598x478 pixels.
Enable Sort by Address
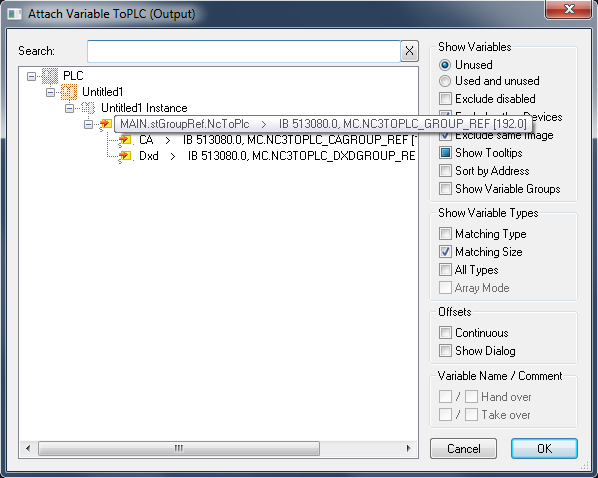pos(445,171)
